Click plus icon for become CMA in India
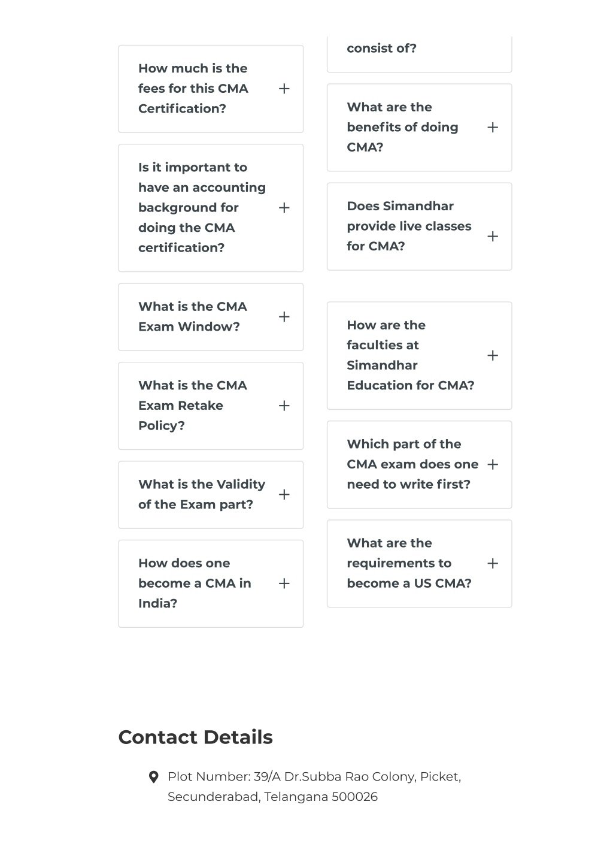Image resolution: width=613 pixels, height=868 pixels. [284, 583]
